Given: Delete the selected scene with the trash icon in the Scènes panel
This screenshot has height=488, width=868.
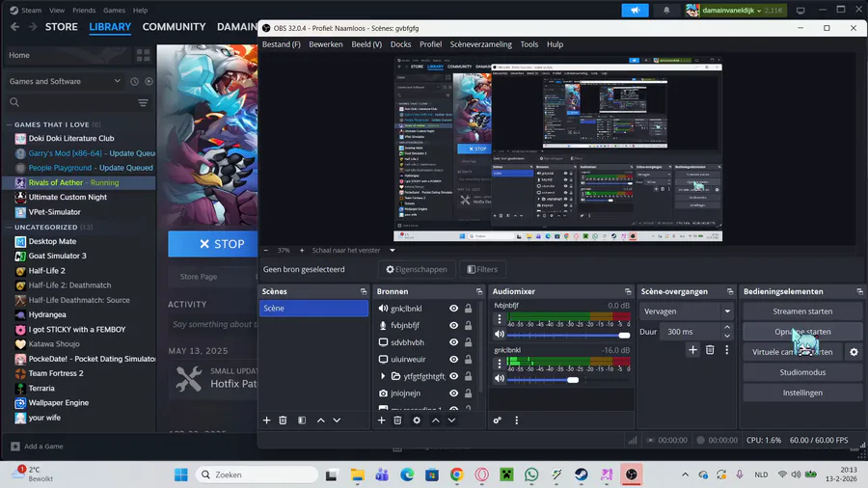Looking at the screenshot, I should (283, 420).
